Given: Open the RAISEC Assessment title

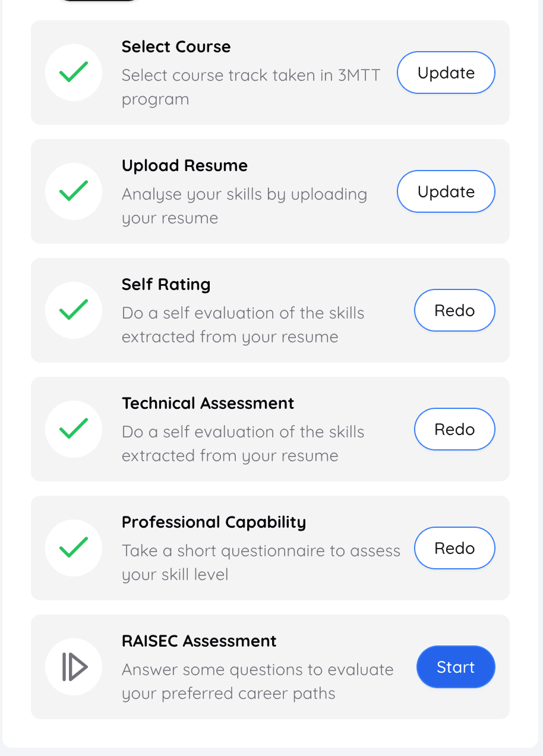Looking at the screenshot, I should click(199, 641).
